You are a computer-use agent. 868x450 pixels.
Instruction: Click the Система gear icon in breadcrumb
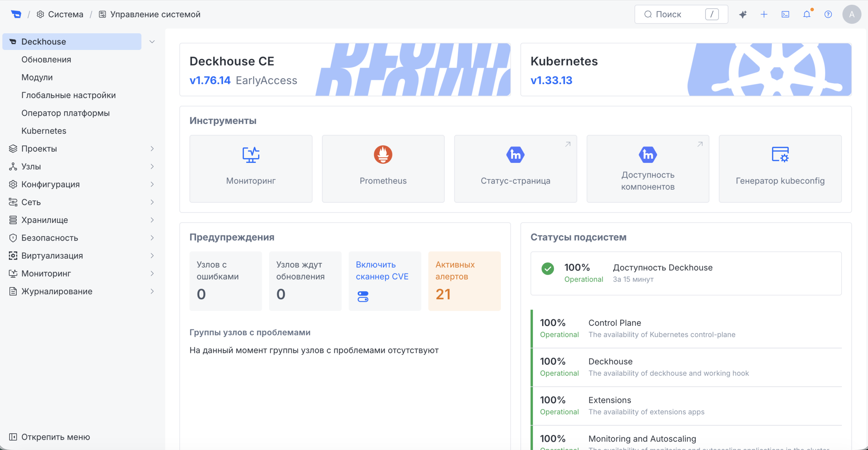[x=40, y=14]
